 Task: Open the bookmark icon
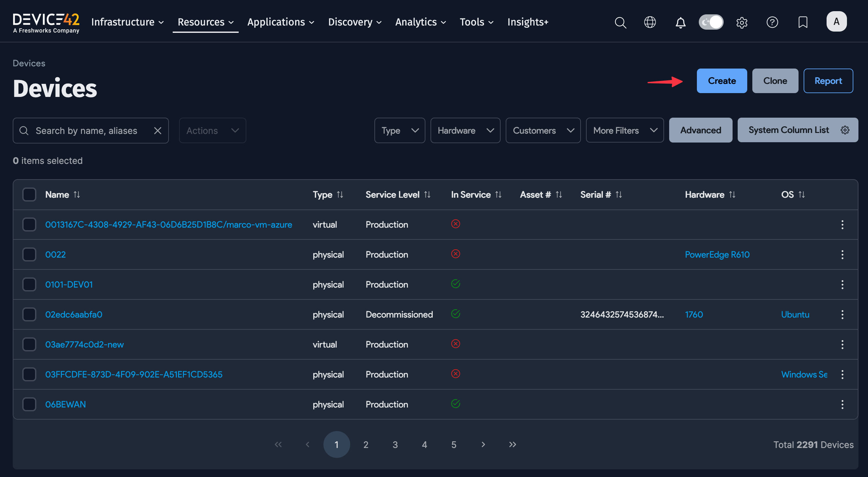pyautogui.click(x=803, y=22)
